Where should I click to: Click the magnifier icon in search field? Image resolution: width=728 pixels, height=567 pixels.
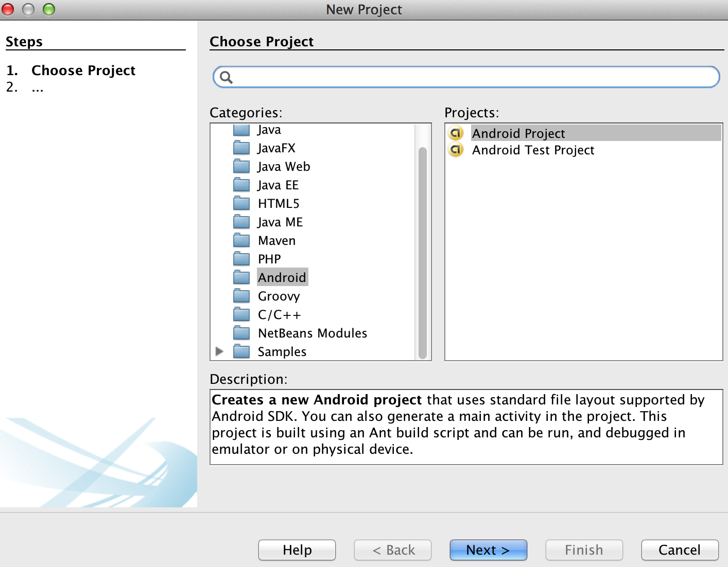coord(227,78)
